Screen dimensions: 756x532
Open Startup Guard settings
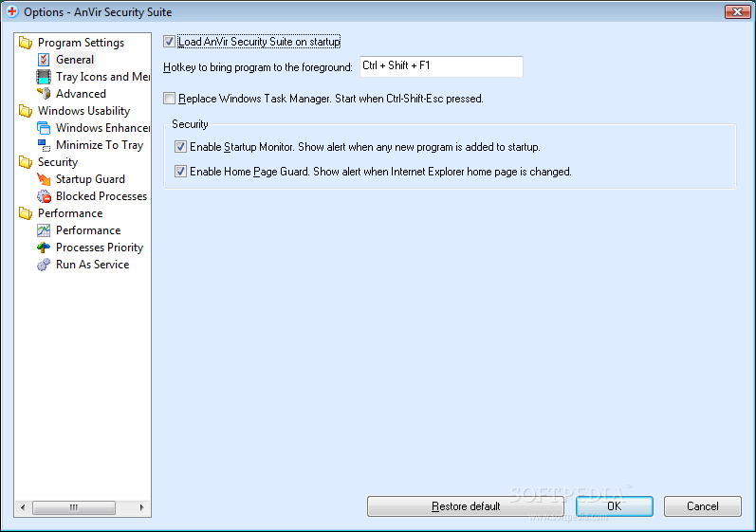(90, 179)
